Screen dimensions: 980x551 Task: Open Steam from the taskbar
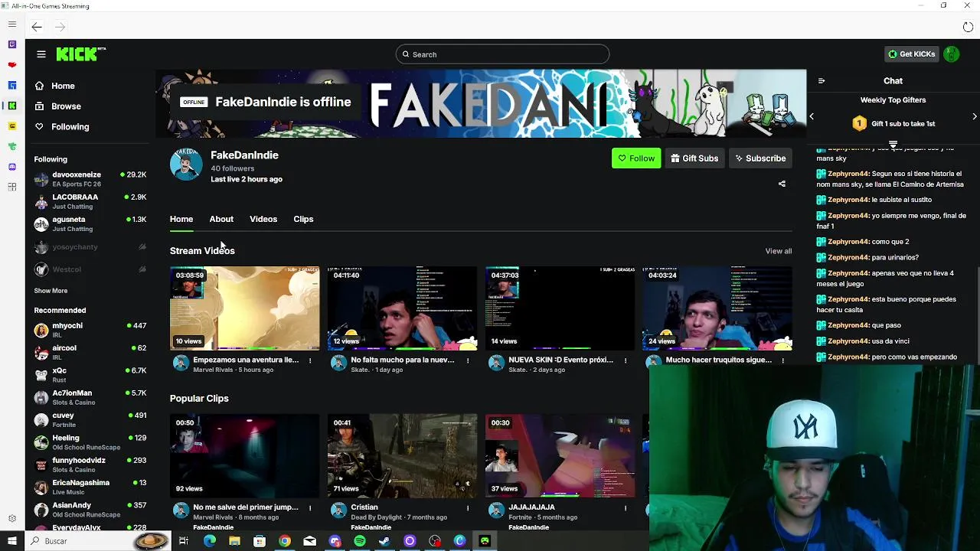pyautogui.click(x=384, y=541)
